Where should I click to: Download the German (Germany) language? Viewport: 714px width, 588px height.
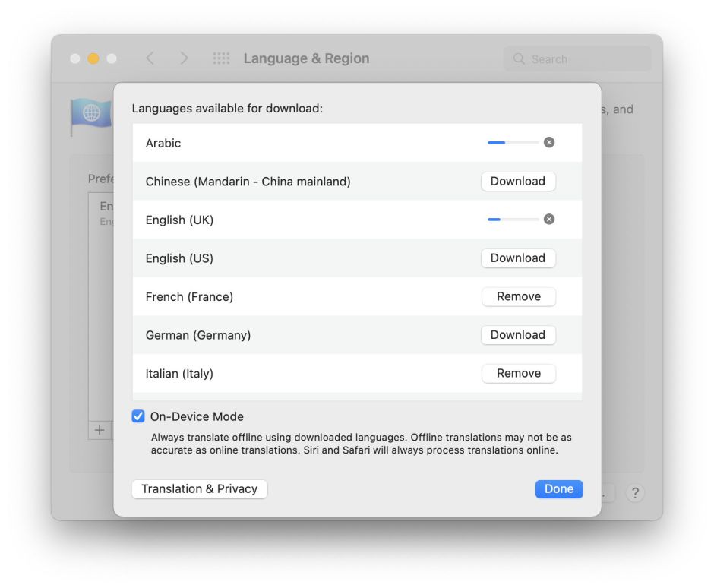(518, 335)
